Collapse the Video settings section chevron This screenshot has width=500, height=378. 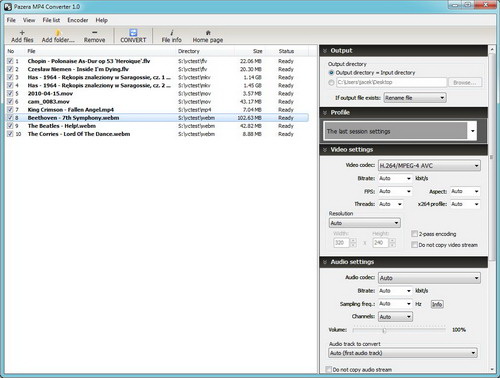pos(325,150)
